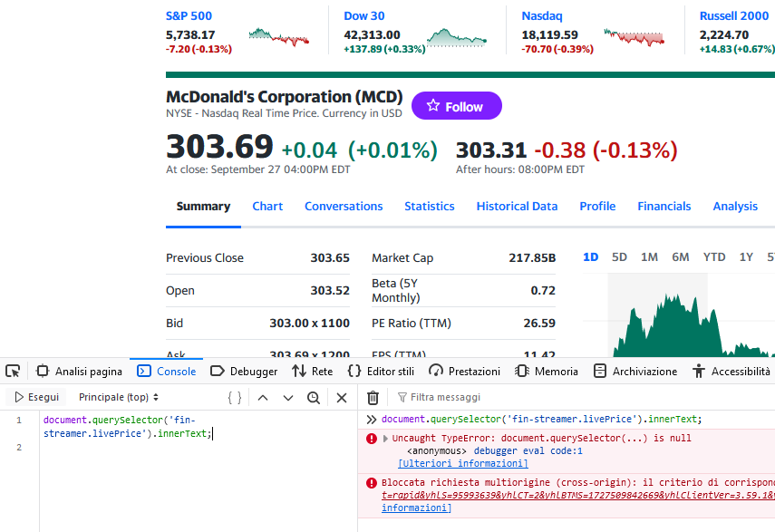
Task: Follow McDonald's Corporation stock
Action: [456, 106]
